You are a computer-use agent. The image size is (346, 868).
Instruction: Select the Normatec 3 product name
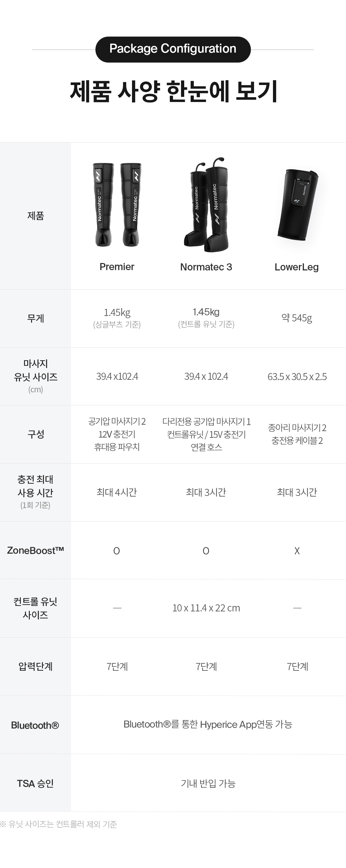(x=206, y=267)
